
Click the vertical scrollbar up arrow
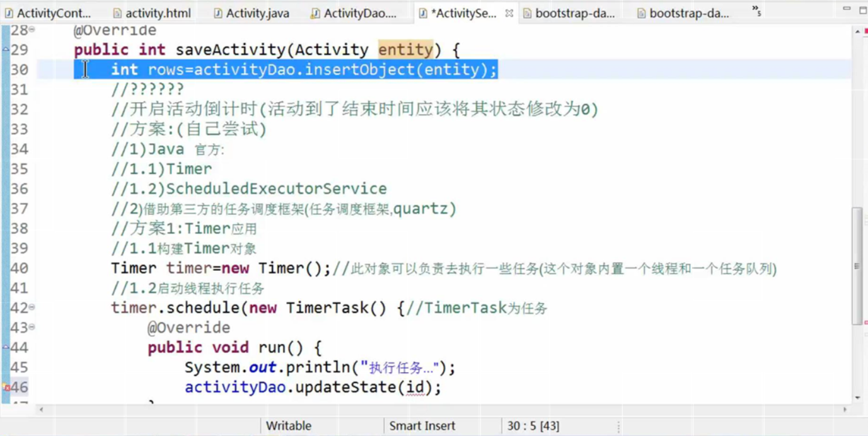pos(857,32)
